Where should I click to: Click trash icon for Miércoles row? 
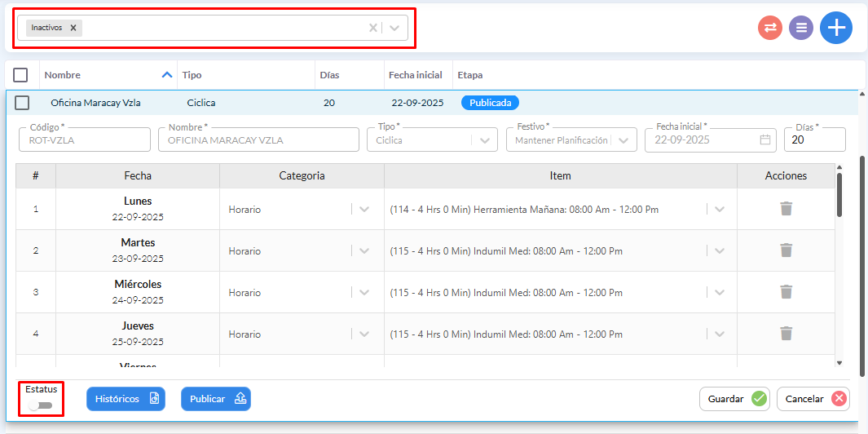tap(786, 292)
